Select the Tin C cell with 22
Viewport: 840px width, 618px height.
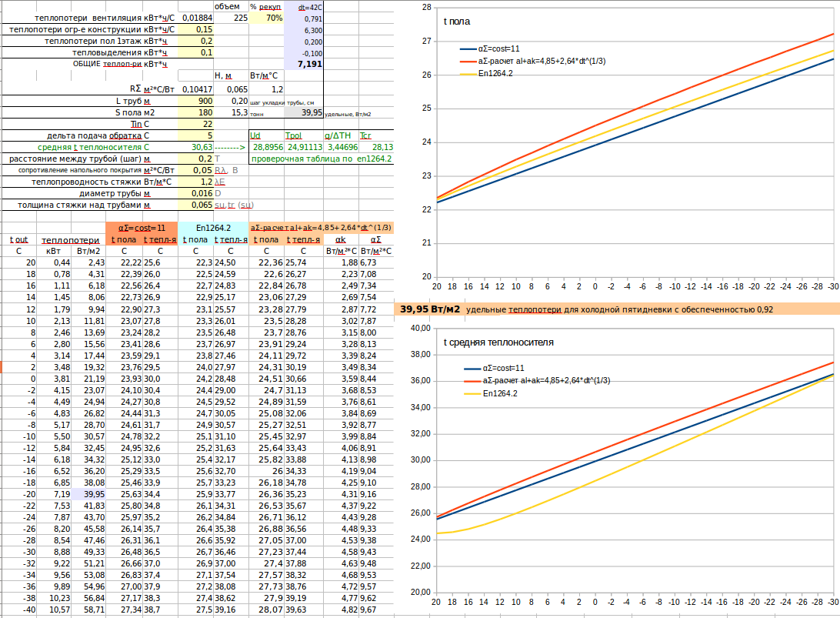point(195,124)
